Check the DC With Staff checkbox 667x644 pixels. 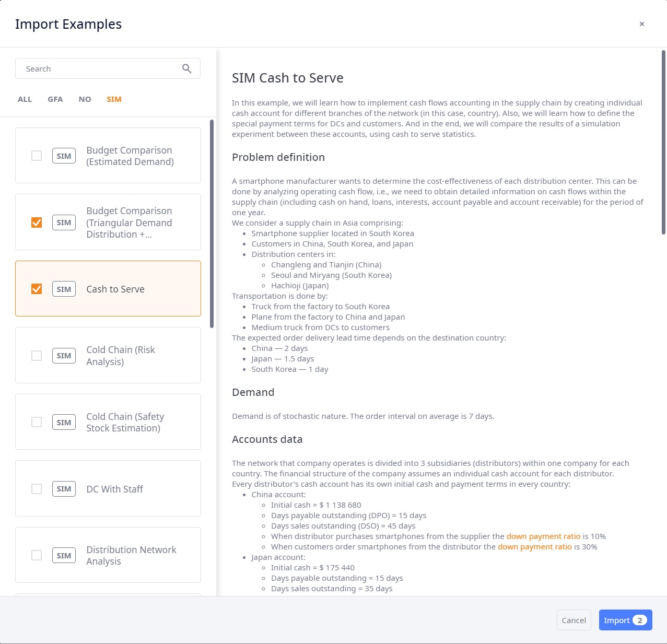pyautogui.click(x=37, y=489)
